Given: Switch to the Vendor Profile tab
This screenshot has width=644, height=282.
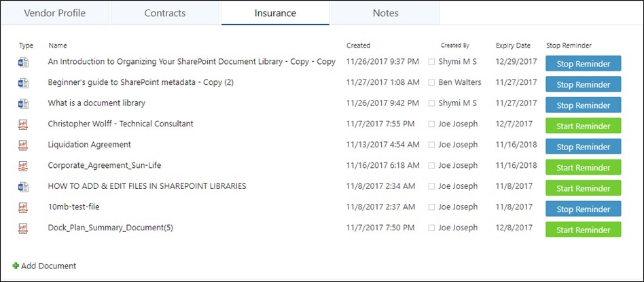Looking at the screenshot, I should [x=54, y=13].
